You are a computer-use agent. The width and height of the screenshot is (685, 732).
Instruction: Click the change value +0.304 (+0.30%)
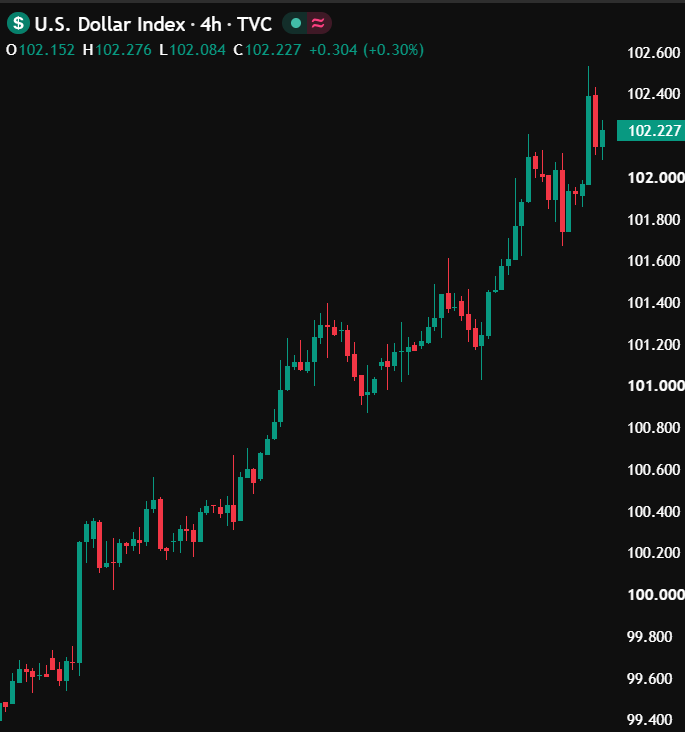[x=367, y=50]
